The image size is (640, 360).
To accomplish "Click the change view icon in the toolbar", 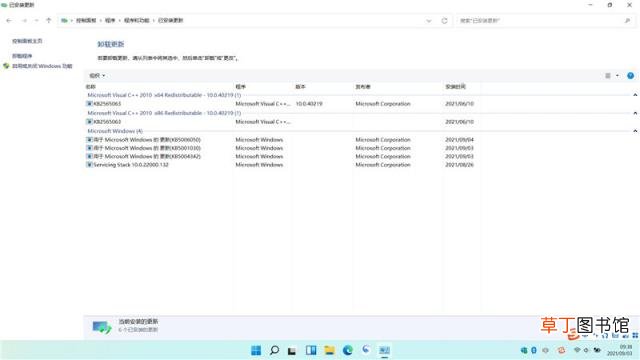I will click(x=608, y=76).
